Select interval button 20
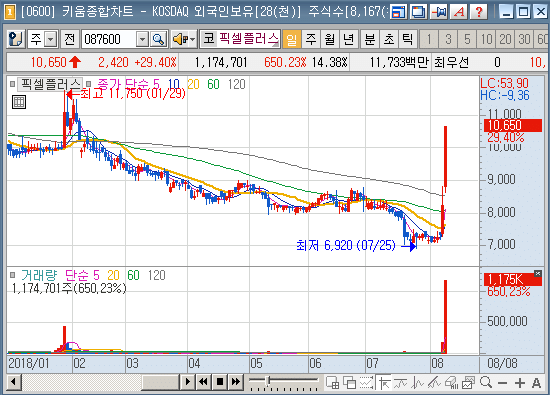This screenshot has width=550, height=395. (505, 39)
